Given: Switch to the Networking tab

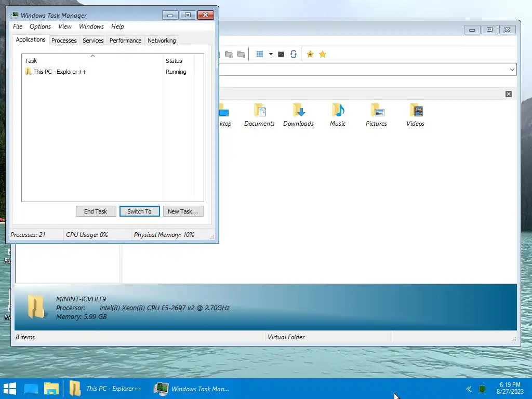Looking at the screenshot, I should tap(162, 41).
